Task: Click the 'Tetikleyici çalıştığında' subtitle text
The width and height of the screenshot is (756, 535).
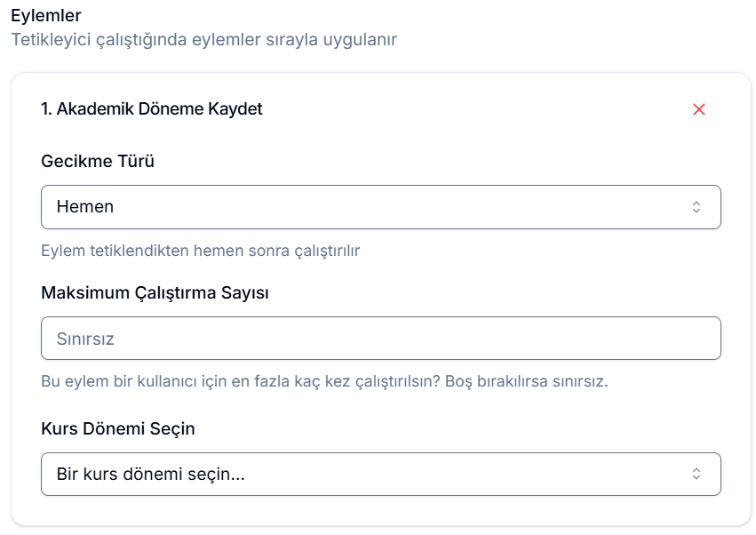Action: (x=203, y=40)
